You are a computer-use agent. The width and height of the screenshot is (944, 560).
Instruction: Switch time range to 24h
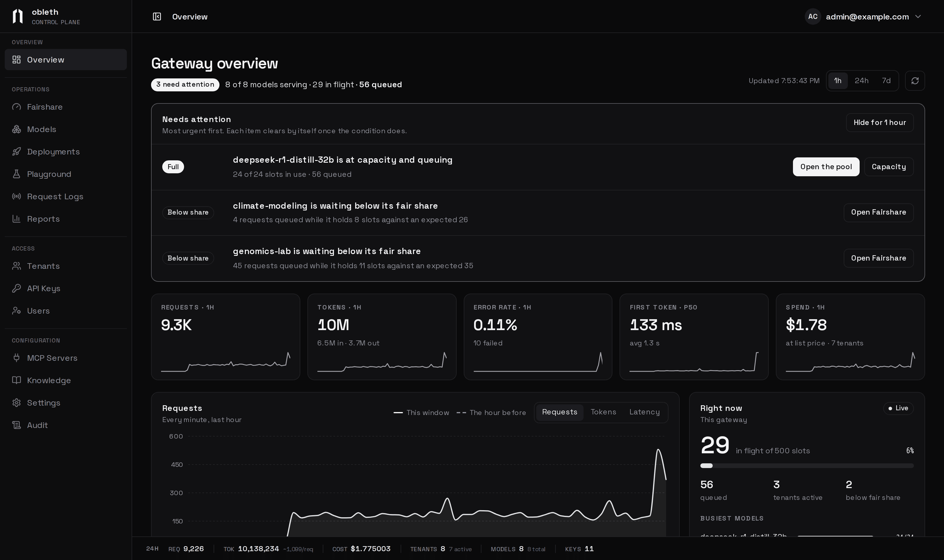click(x=861, y=81)
